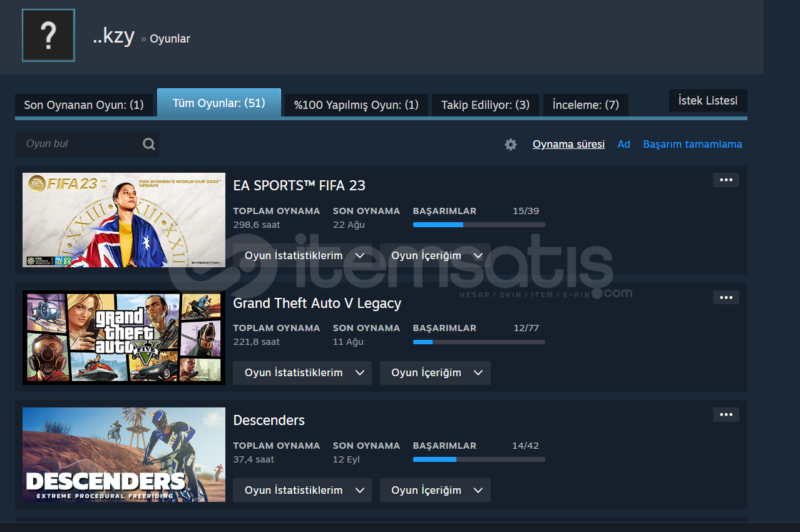Sort games by Ad
The width and height of the screenshot is (800, 532).
623,144
